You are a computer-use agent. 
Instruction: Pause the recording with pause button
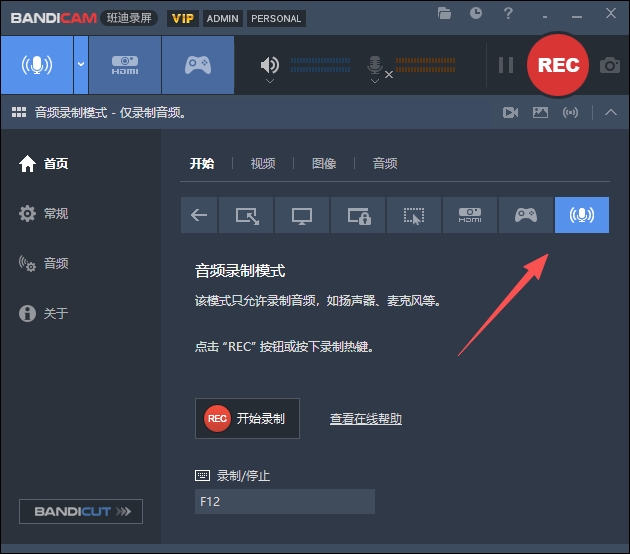click(506, 65)
